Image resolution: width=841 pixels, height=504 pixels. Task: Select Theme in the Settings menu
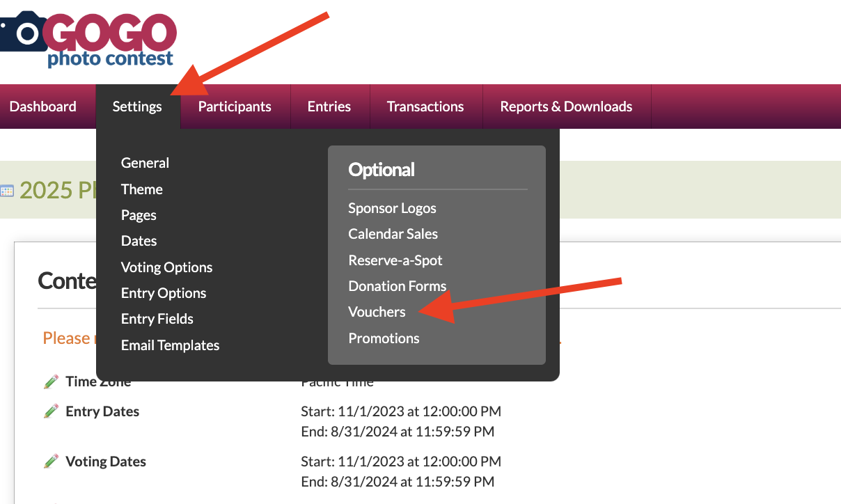point(141,189)
